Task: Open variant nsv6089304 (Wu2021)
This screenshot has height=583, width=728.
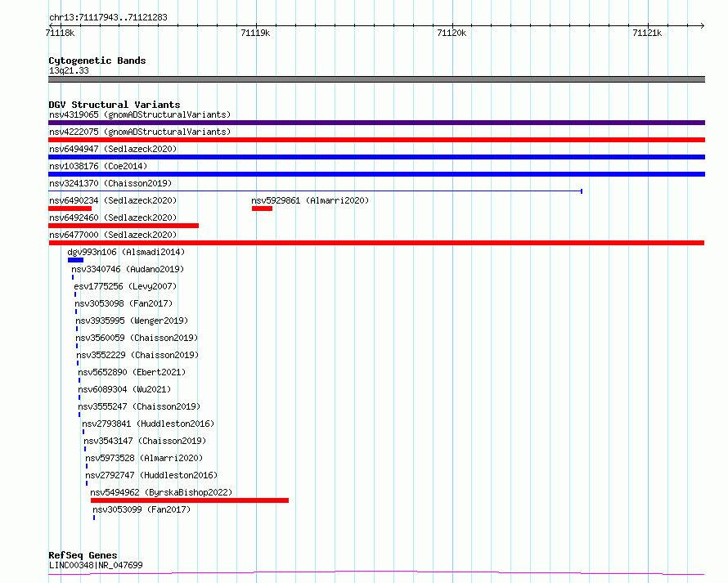Action: tap(124, 389)
